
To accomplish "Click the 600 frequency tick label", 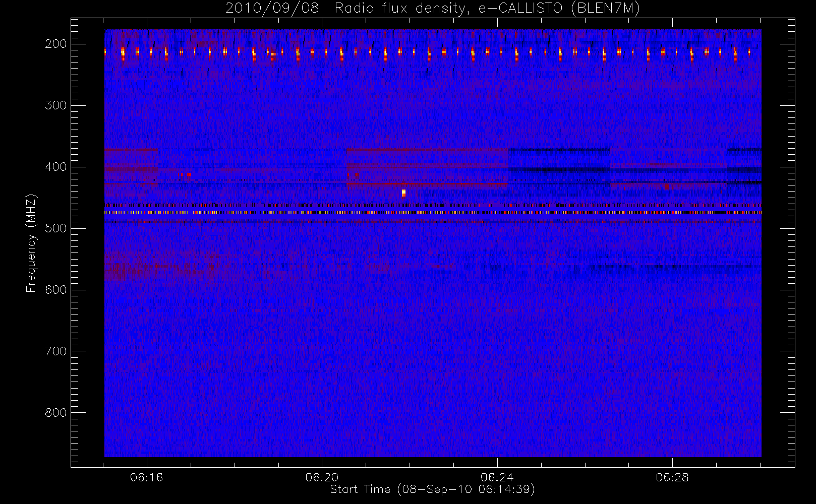I will tap(56, 290).
